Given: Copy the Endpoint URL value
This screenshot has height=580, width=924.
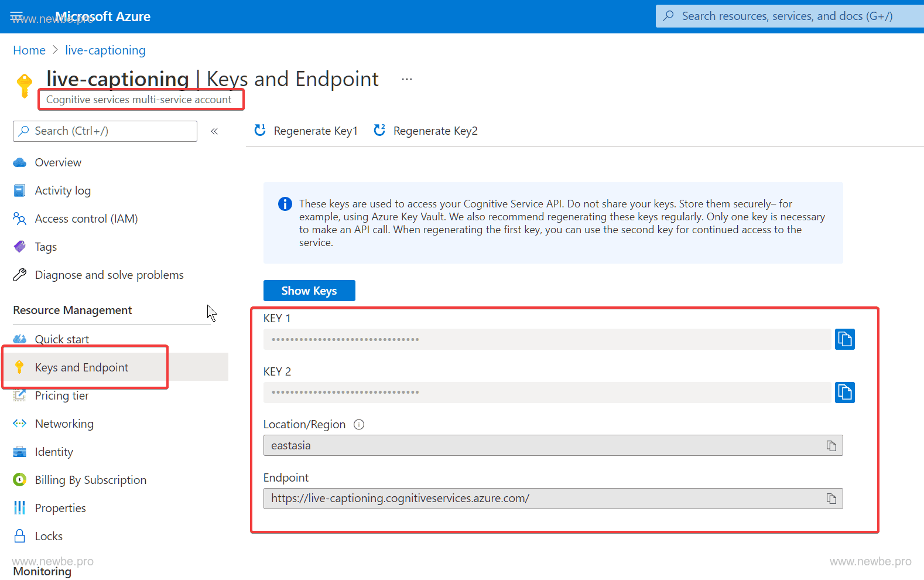Looking at the screenshot, I should tap(831, 499).
